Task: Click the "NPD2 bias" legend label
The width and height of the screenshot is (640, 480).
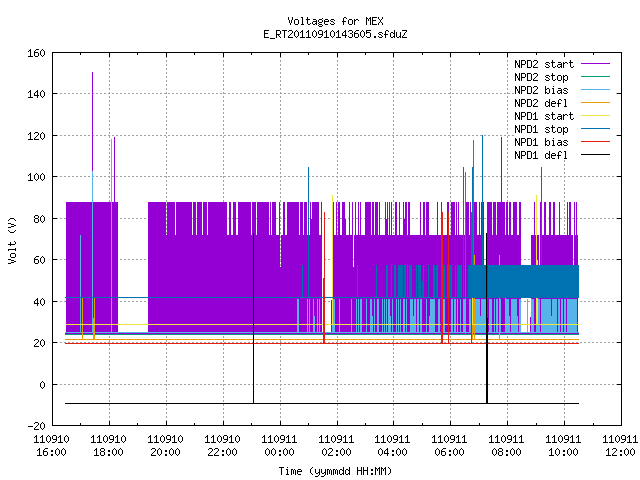Action: (x=541, y=90)
